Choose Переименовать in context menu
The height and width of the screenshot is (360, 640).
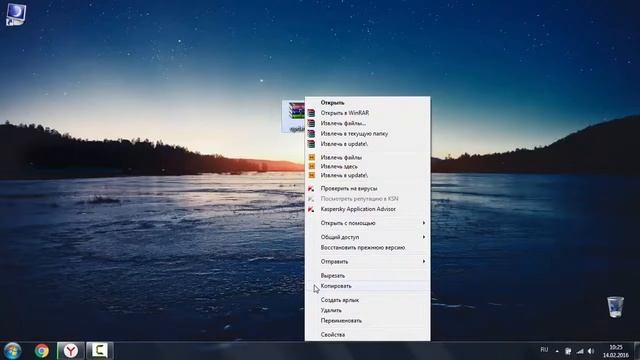(x=367, y=320)
